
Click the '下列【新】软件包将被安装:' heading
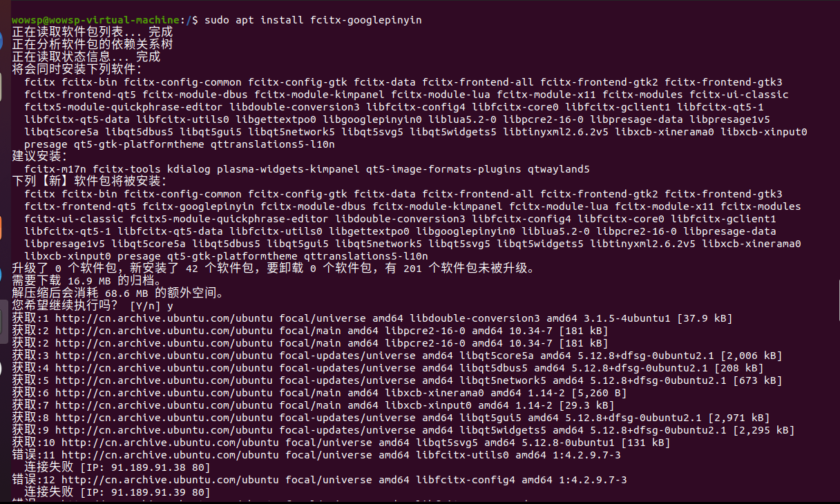[x=89, y=182]
